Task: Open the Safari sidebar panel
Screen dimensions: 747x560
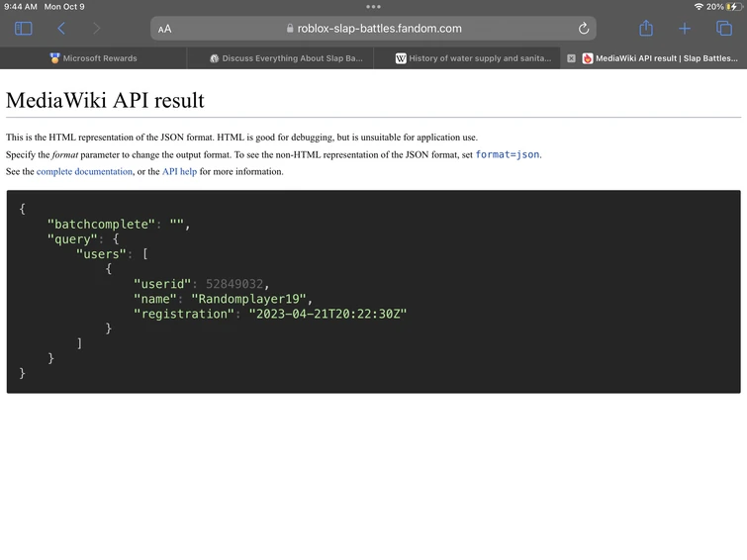Action: pos(24,29)
